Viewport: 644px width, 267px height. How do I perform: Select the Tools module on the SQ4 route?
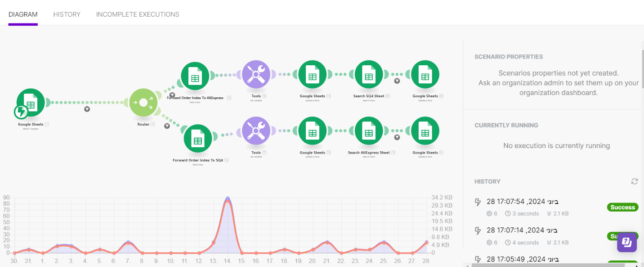(x=256, y=131)
